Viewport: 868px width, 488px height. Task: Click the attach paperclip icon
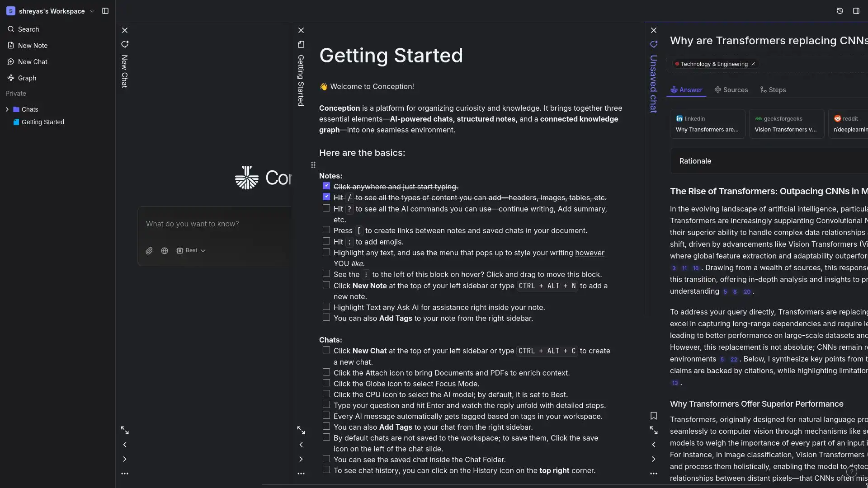pyautogui.click(x=149, y=251)
